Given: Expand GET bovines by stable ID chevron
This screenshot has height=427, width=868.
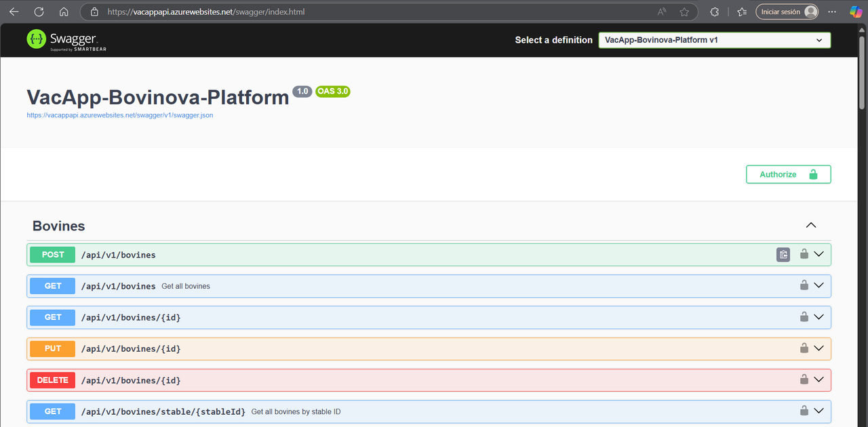Looking at the screenshot, I should [x=818, y=411].
